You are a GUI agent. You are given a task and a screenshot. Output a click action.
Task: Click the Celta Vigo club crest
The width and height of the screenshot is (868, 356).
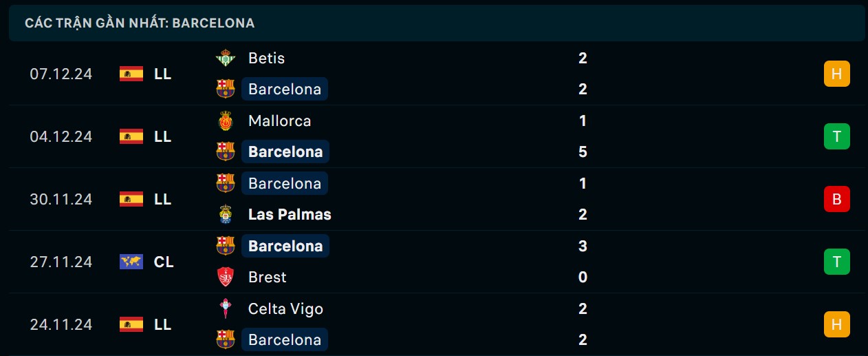click(x=225, y=309)
